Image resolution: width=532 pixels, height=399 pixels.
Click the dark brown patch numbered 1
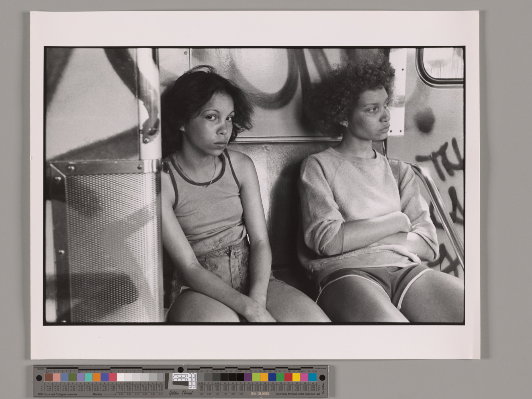[49, 377]
